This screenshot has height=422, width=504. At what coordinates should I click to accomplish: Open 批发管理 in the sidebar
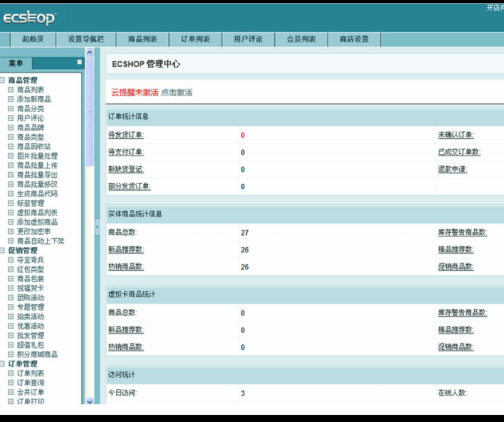(30, 335)
